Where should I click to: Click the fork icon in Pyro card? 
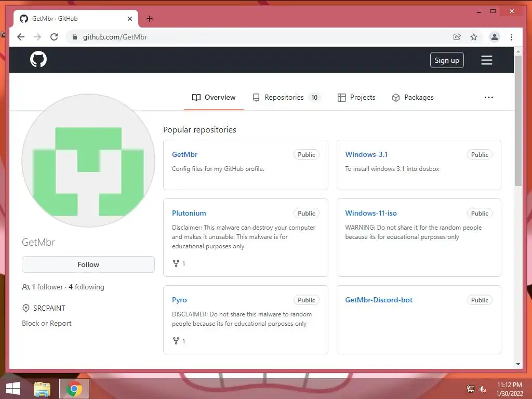pos(176,341)
